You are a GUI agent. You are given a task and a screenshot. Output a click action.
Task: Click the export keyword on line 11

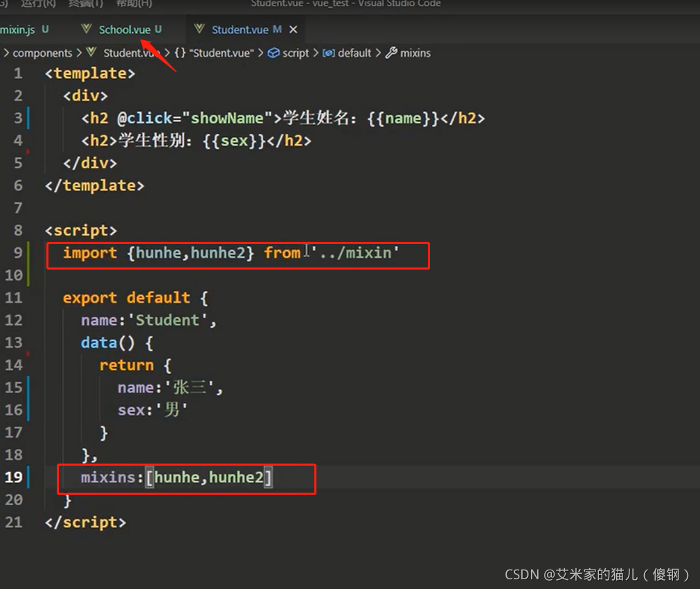[x=90, y=298]
